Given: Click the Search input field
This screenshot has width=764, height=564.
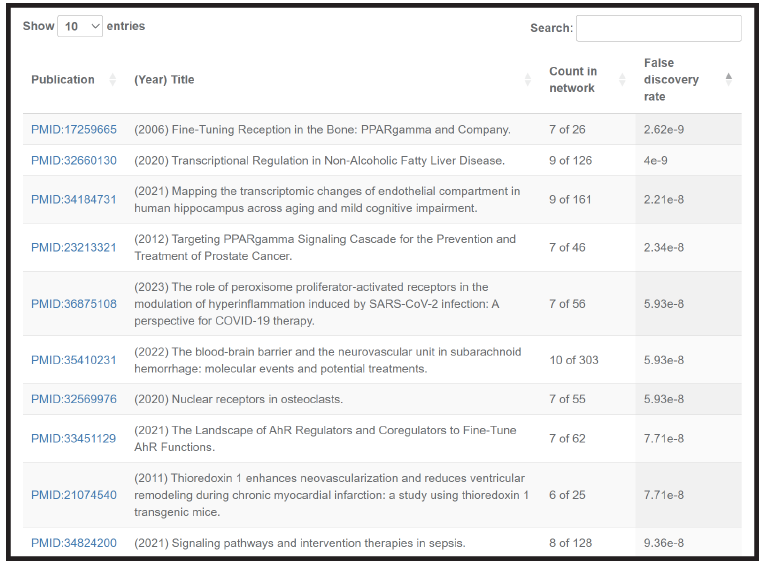Looking at the screenshot, I should [x=659, y=28].
